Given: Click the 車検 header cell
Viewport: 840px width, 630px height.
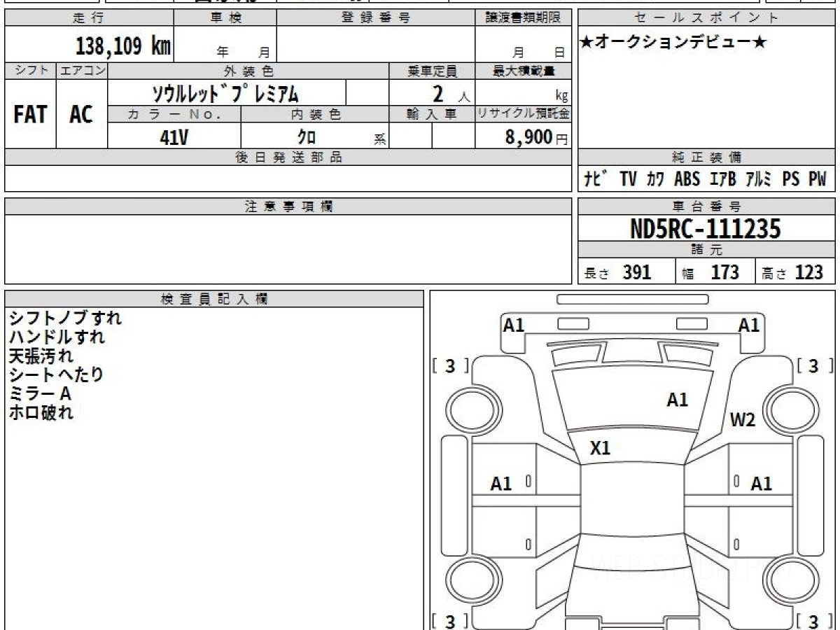Looking at the screenshot, I should [x=225, y=18].
